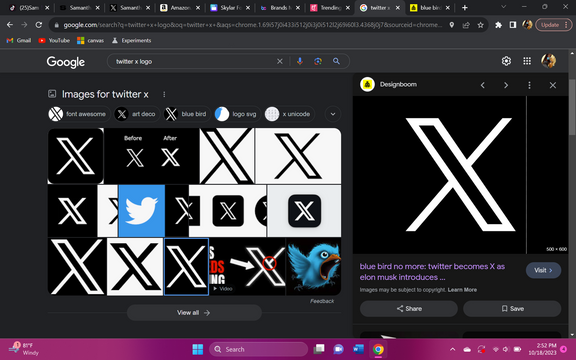
Task: Click the location pin icon in address bar
Action: click(x=451, y=25)
